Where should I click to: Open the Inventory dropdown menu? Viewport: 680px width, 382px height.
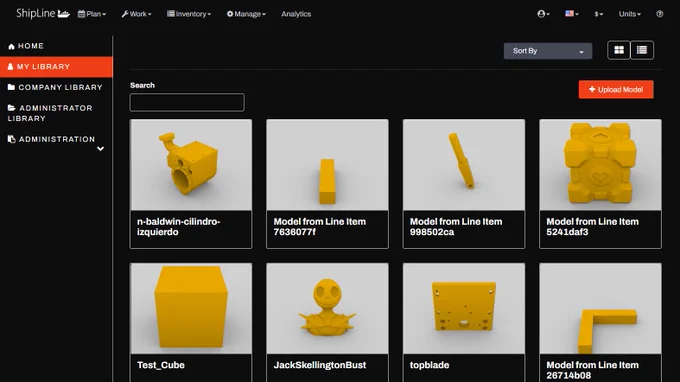coord(189,14)
